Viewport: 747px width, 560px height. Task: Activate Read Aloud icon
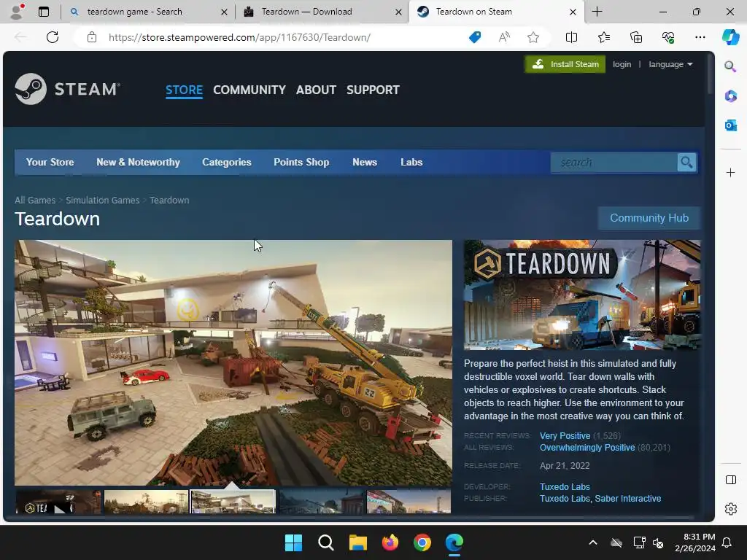pos(504,37)
